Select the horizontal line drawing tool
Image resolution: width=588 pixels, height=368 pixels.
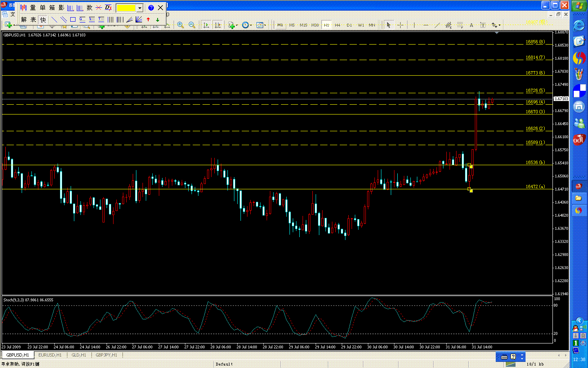pos(426,25)
